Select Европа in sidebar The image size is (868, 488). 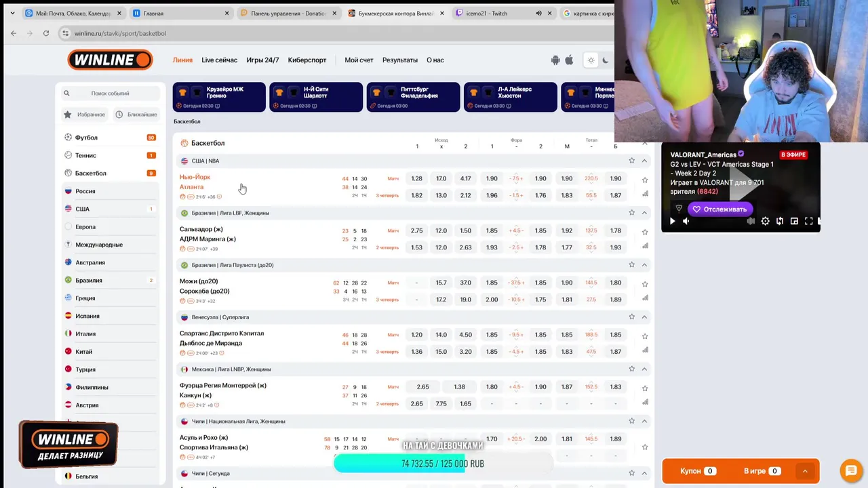click(111, 226)
